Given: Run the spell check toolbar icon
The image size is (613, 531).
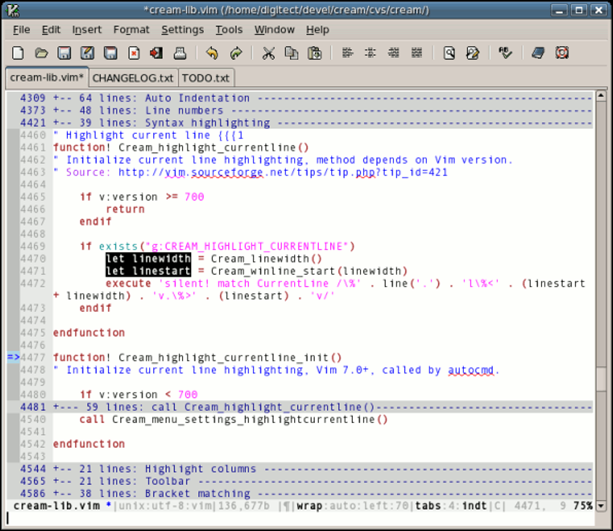Looking at the screenshot, I should click(x=505, y=53).
